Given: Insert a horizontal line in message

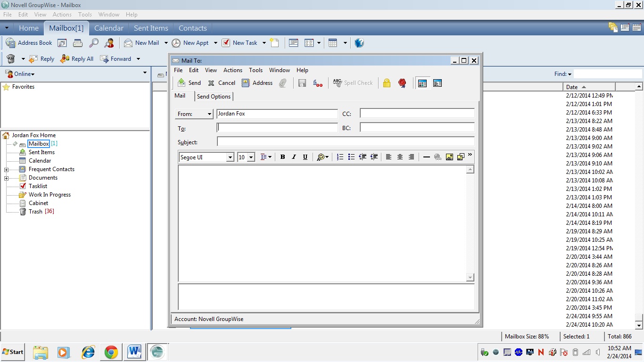Looking at the screenshot, I should 427,157.
